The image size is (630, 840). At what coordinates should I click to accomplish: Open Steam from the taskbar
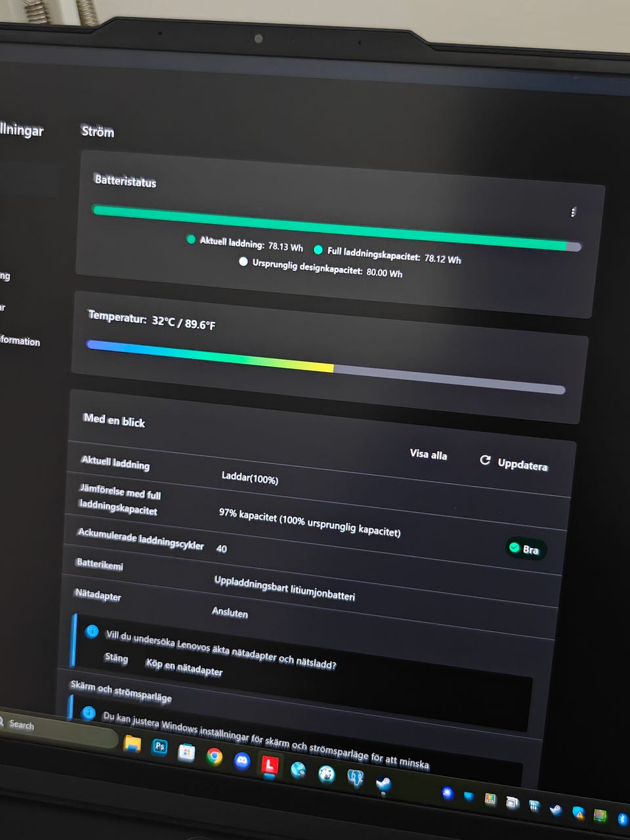point(384,784)
